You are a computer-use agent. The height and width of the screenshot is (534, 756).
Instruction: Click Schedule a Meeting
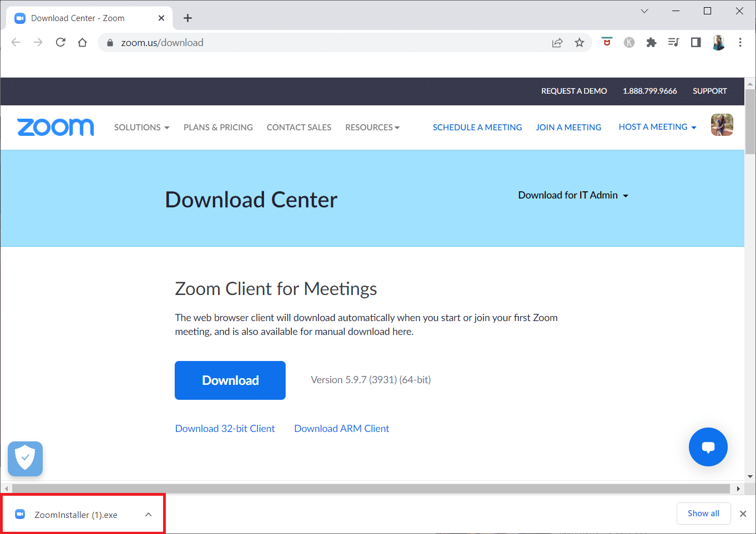click(x=477, y=128)
